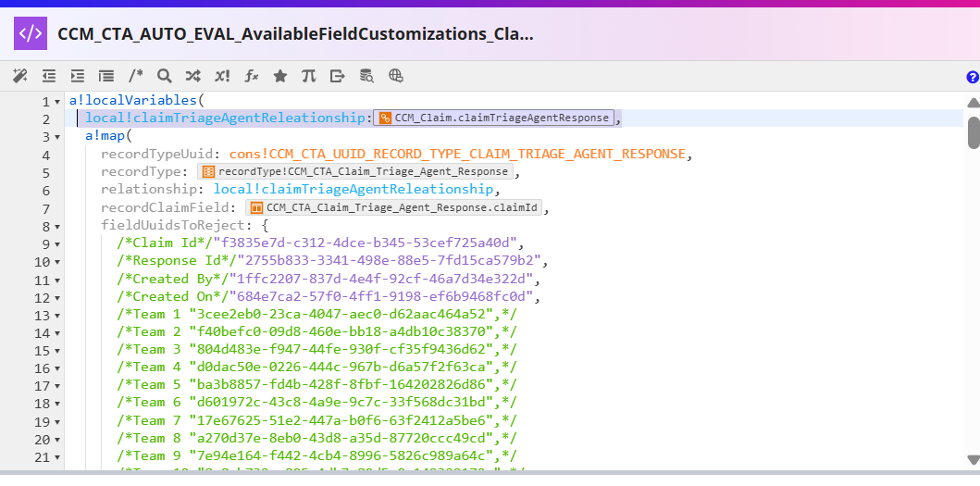This screenshot has width=980, height=486.
Task: Click the Response Id UUID string
Action: 391,260
